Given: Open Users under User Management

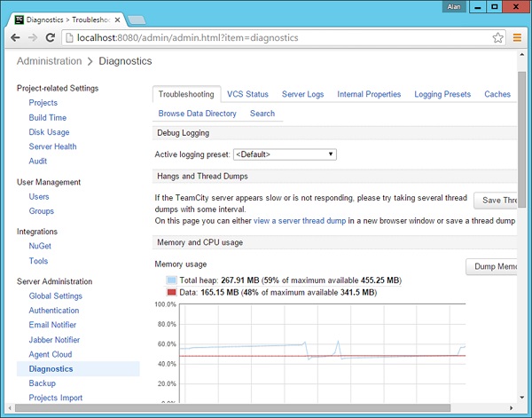Looking at the screenshot, I should (39, 197).
